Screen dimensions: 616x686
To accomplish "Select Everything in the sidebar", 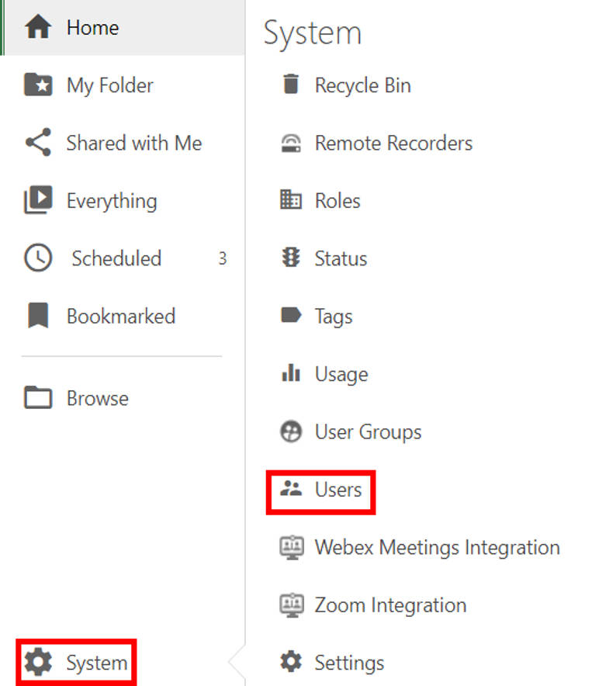I will click(x=111, y=201).
